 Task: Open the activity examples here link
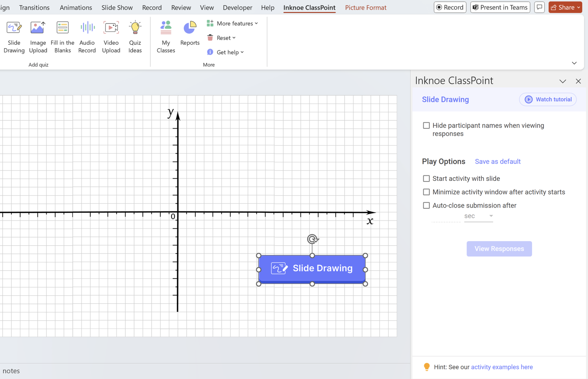pos(502,367)
